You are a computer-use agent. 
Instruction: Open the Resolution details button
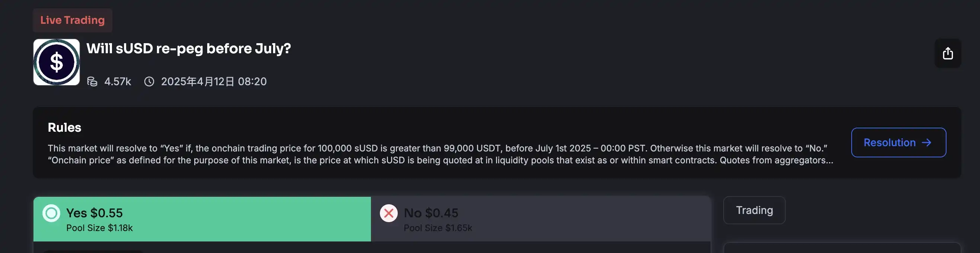pos(898,142)
